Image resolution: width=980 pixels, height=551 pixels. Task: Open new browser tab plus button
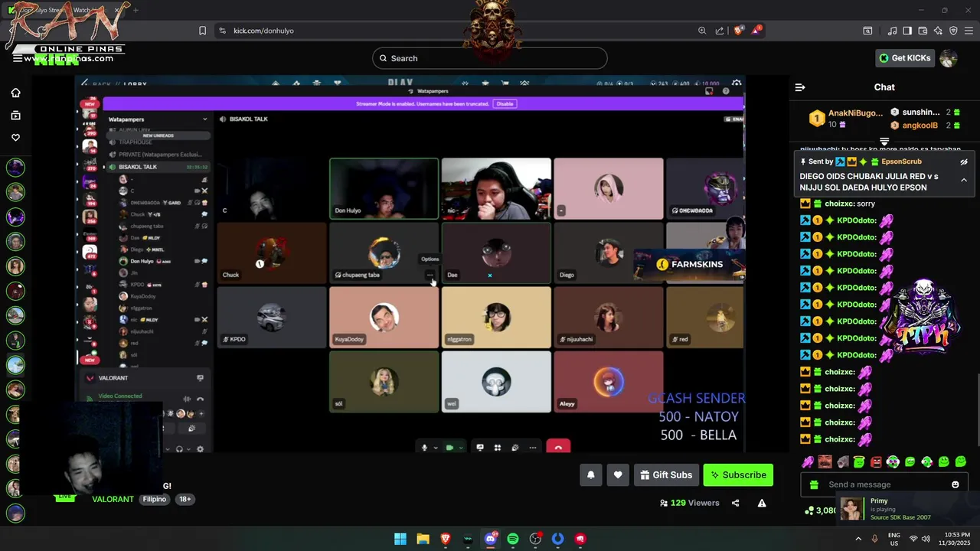pos(136,10)
